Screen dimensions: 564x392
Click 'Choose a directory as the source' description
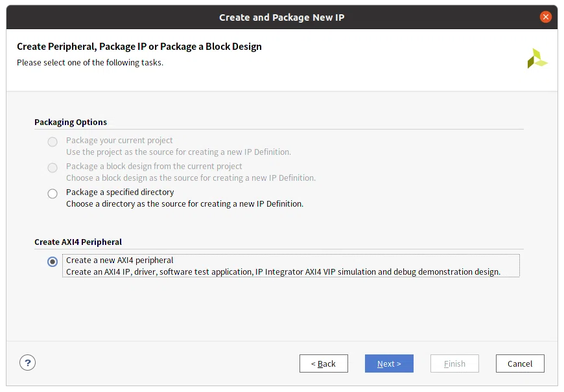coord(185,204)
